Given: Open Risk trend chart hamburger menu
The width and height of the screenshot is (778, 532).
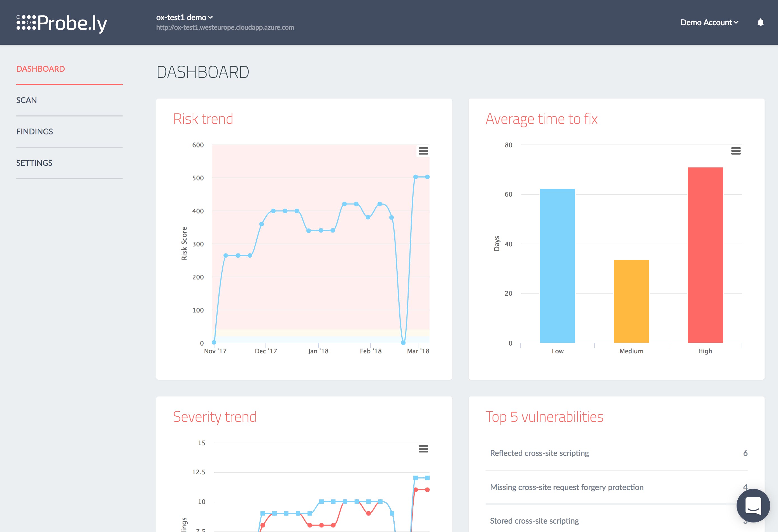Looking at the screenshot, I should click(423, 151).
